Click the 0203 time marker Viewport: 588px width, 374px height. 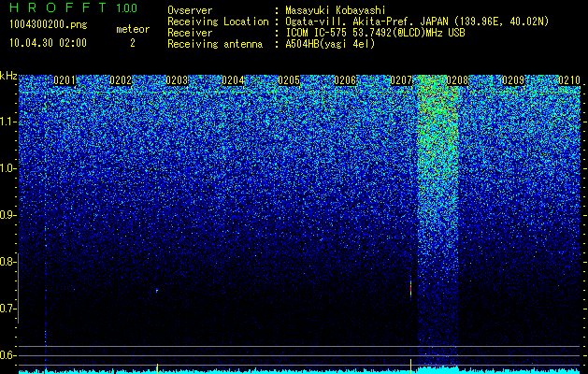[177, 80]
